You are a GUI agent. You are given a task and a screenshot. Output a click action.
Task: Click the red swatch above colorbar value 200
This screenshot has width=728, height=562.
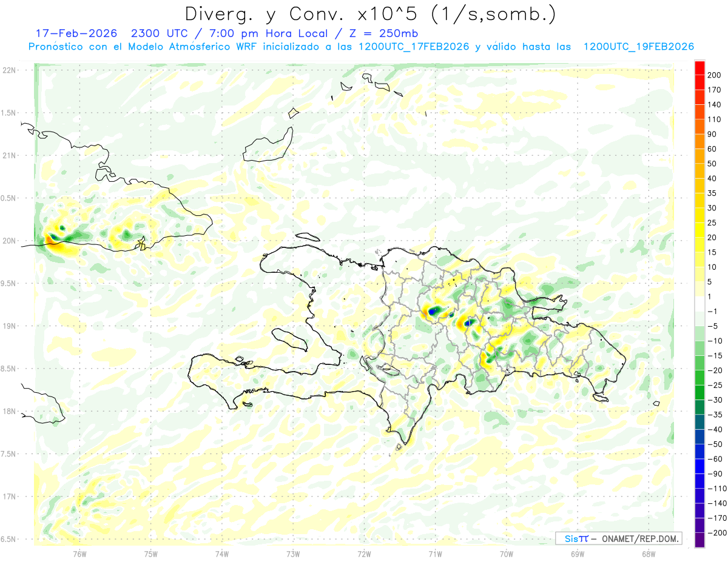[x=700, y=67]
